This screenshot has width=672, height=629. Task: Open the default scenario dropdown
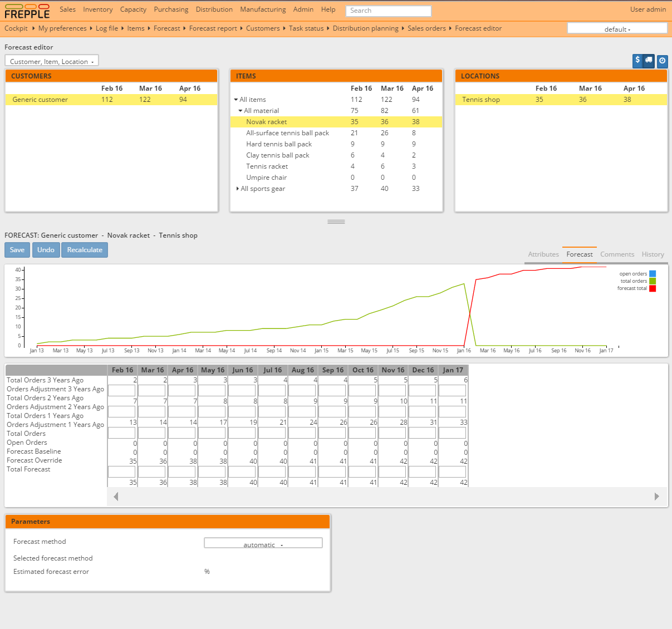[617, 28]
